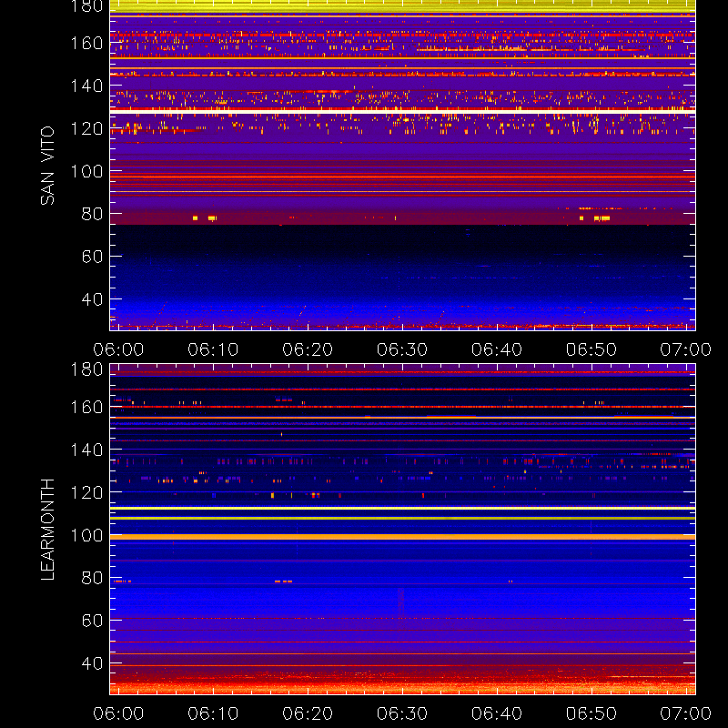This screenshot has width=728, height=728.
Task: Click the 06:20 time label under LEARMONTH plot
Action: pyautogui.click(x=308, y=713)
